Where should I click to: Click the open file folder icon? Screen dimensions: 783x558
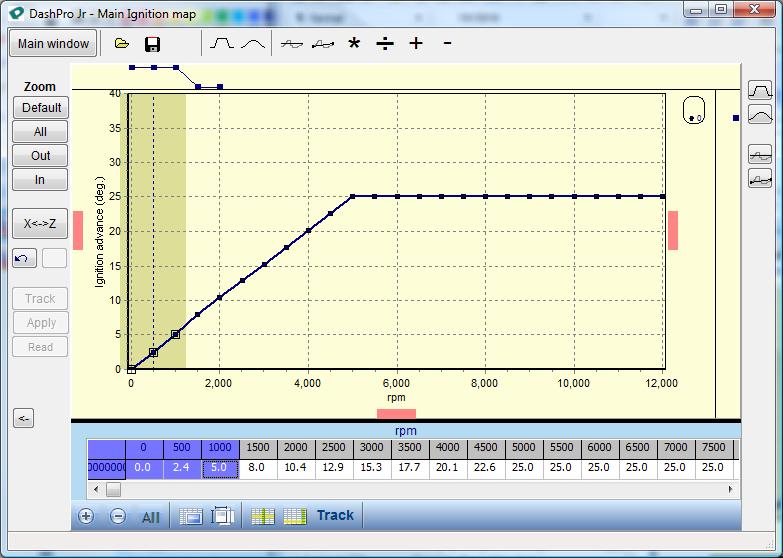(x=122, y=44)
